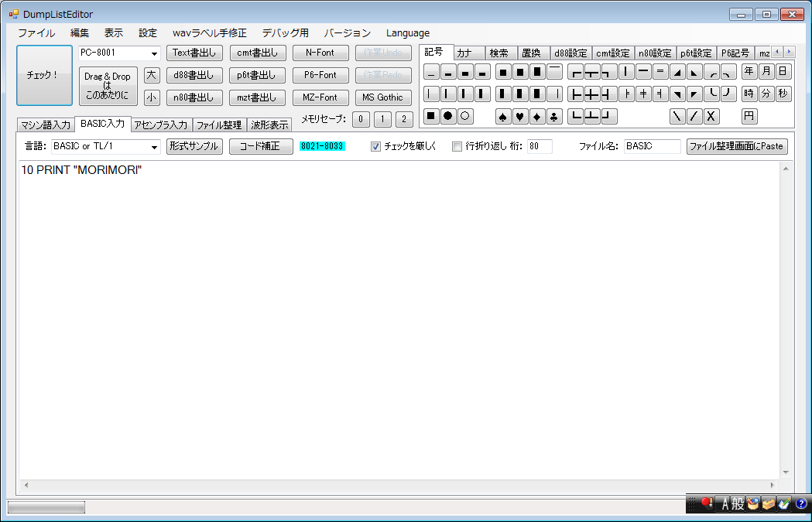The image size is (812, 522).
Task: Switch to the アセンブラ入力 tab
Action: (x=160, y=125)
